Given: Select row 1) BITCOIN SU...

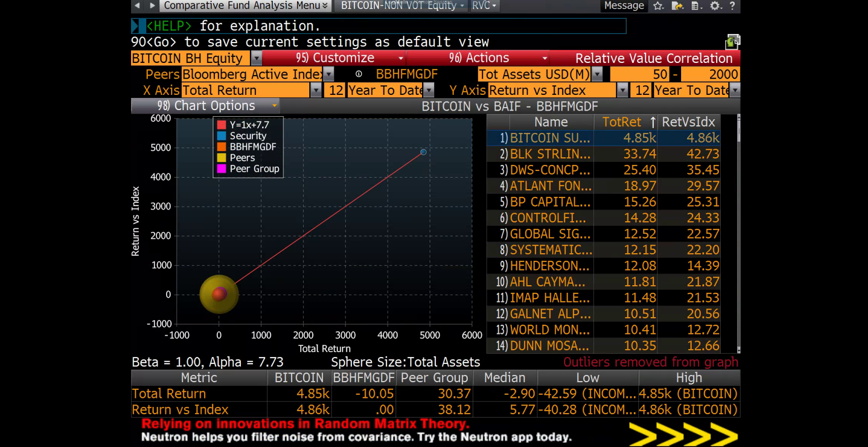Looking at the screenshot, I should pyautogui.click(x=603, y=138).
